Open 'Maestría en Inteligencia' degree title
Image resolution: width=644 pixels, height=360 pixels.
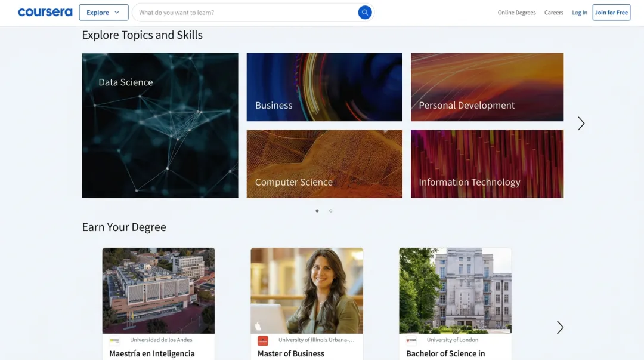pos(152,353)
